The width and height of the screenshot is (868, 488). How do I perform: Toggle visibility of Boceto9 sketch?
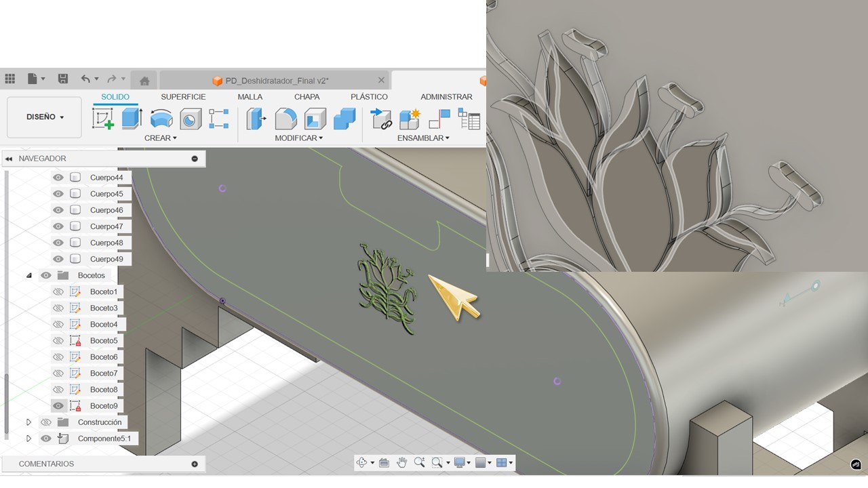pyautogui.click(x=58, y=406)
